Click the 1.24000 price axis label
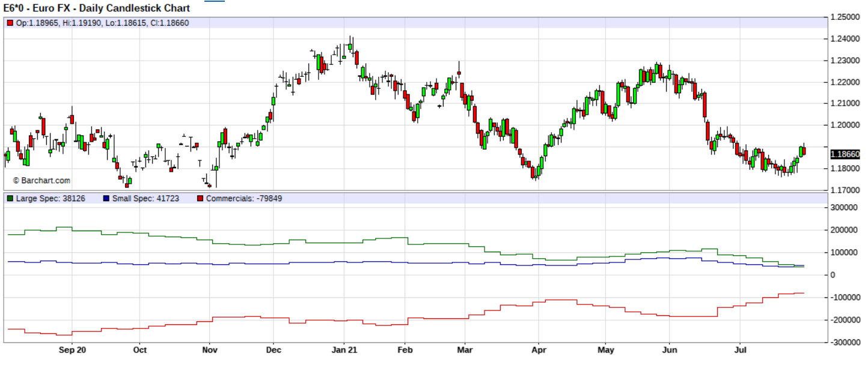The image size is (868, 367). (845, 39)
